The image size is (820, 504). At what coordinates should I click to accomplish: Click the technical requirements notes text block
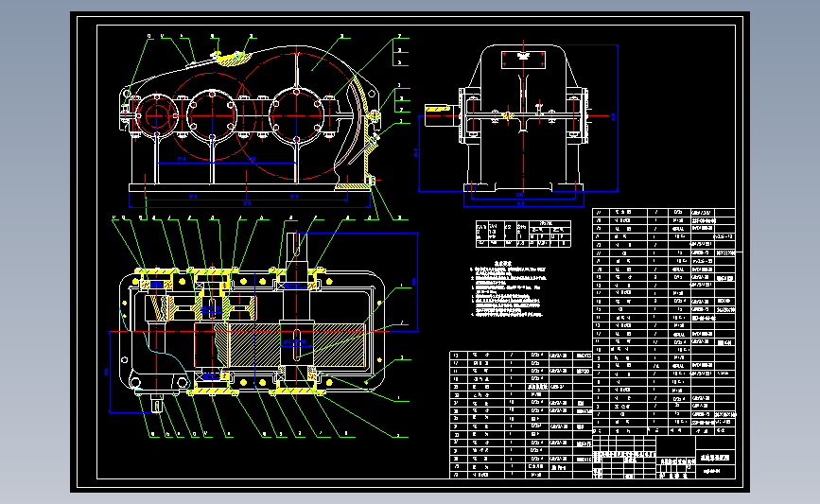coord(508,289)
